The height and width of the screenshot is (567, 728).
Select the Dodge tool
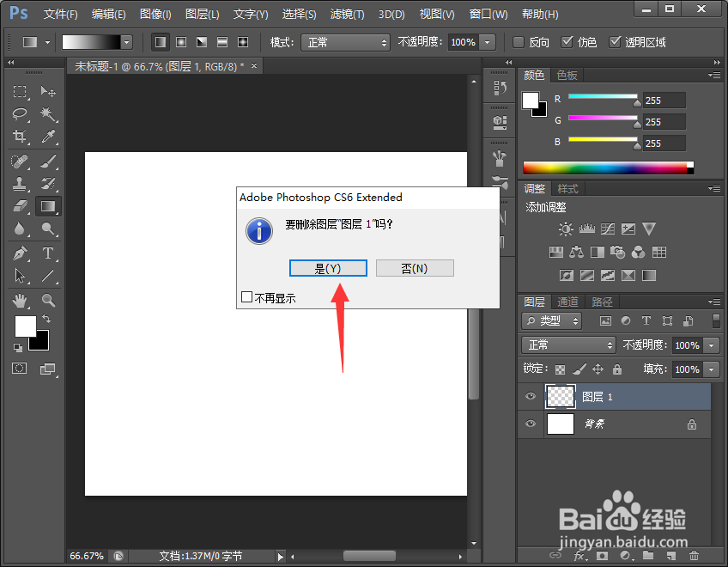[x=48, y=229]
